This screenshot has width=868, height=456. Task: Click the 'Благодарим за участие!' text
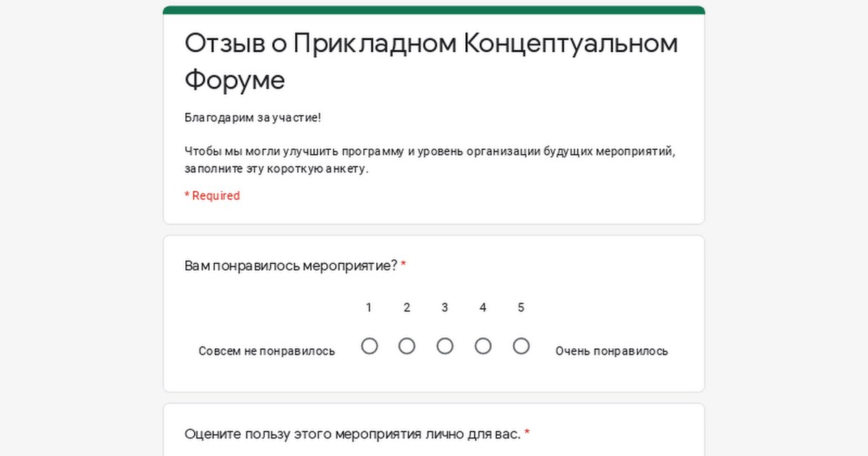click(252, 117)
